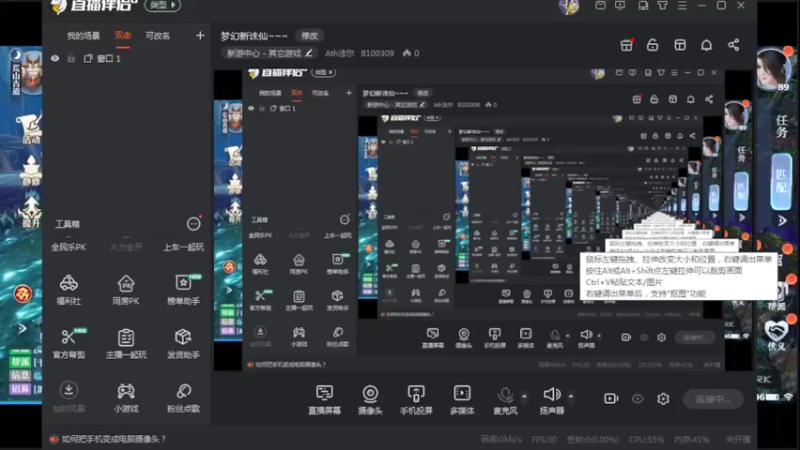Screen dimensions: 800x450
Task: Open notifications with the bell icon
Action: (x=706, y=45)
